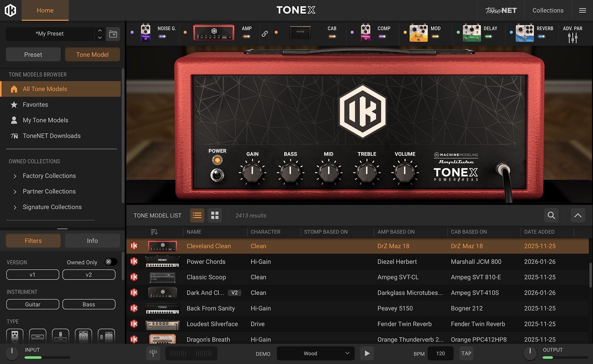593x364 pixels.
Task: Switch Tone Model list to grid view
Action: point(215,215)
